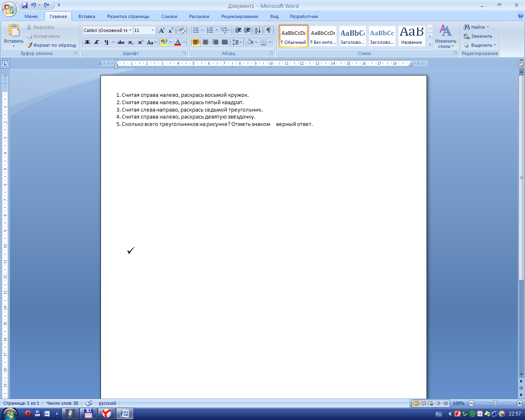Apply numbered list
The image size is (525, 420).
click(x=210, y=30)
